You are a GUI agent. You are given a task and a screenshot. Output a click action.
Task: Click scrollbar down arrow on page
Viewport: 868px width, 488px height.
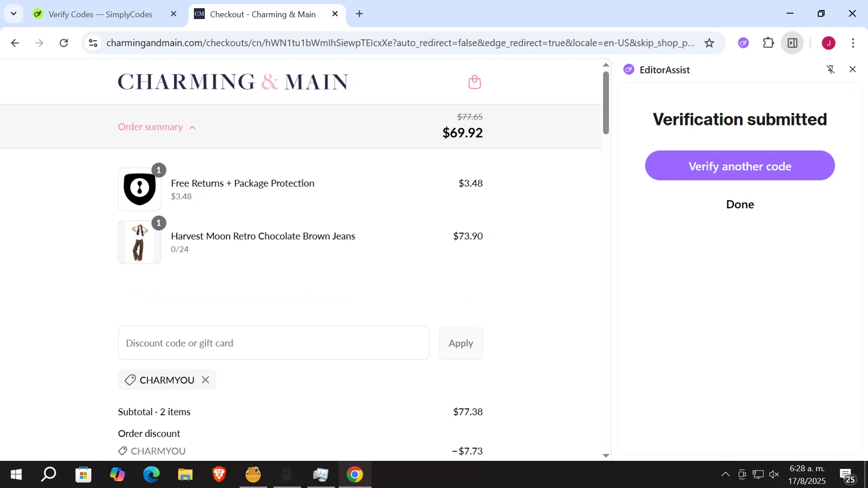606,456
